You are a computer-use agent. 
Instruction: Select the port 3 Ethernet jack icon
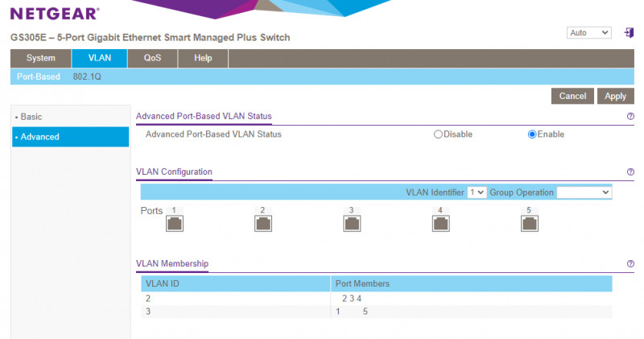coord(352,223)
